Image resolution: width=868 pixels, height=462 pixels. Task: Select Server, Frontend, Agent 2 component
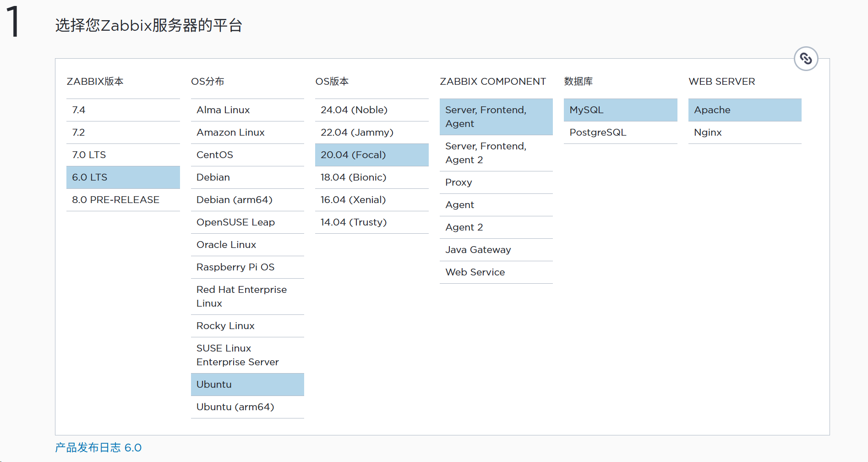click(496, 153)
